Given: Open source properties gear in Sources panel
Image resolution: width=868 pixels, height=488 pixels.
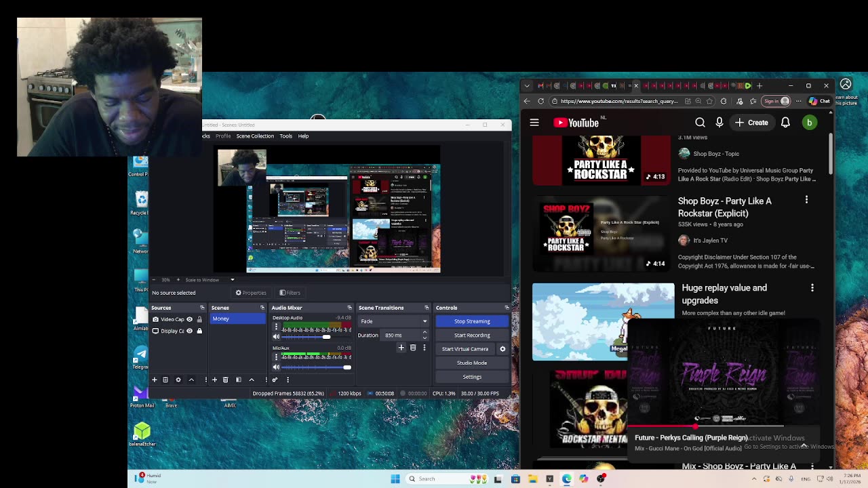Looking at the screenshot, I should (178, 380).
